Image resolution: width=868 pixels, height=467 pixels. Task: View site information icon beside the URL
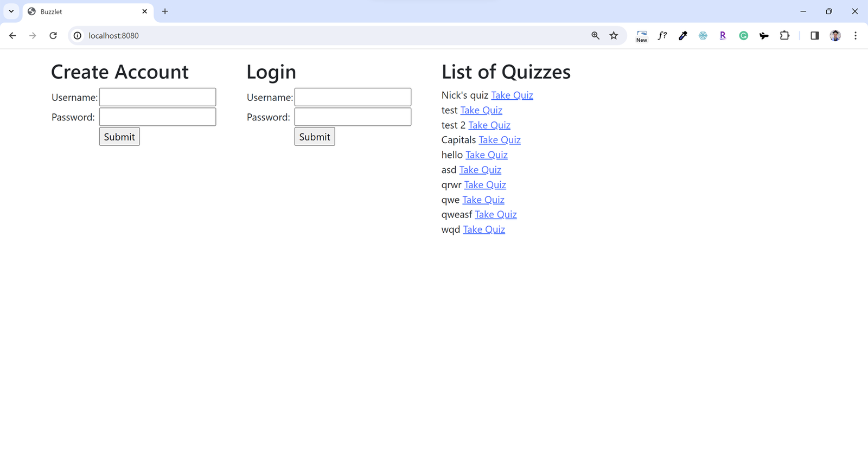(x=78, y=36)
